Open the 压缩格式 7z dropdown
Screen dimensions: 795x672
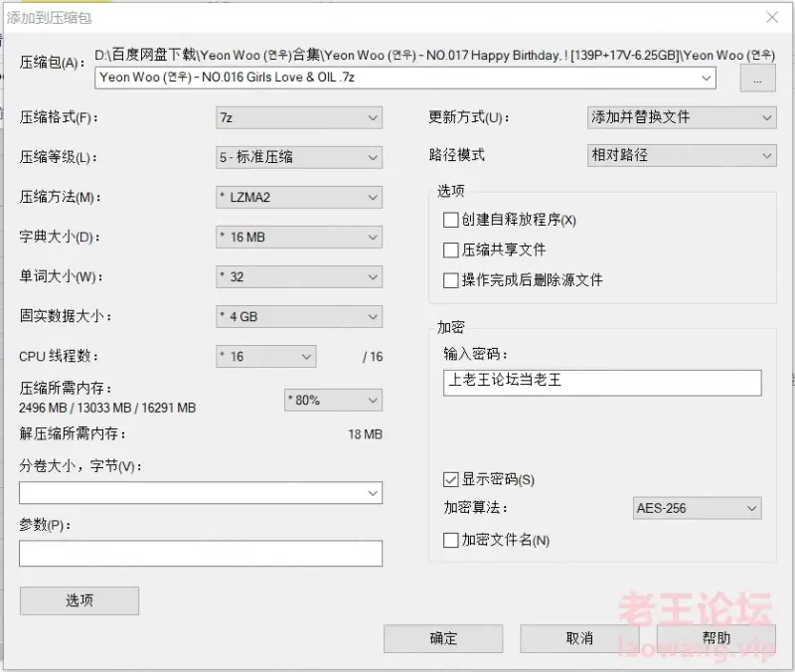[299, 117]
